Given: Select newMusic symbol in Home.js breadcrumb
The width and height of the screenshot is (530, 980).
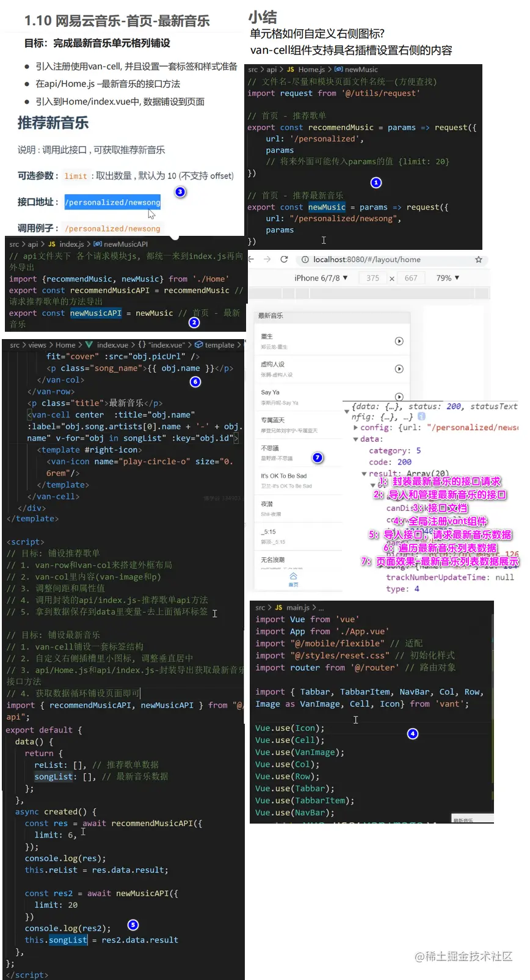Looking at the screenshot, I should pyautogui.click(x=361, y=70).
